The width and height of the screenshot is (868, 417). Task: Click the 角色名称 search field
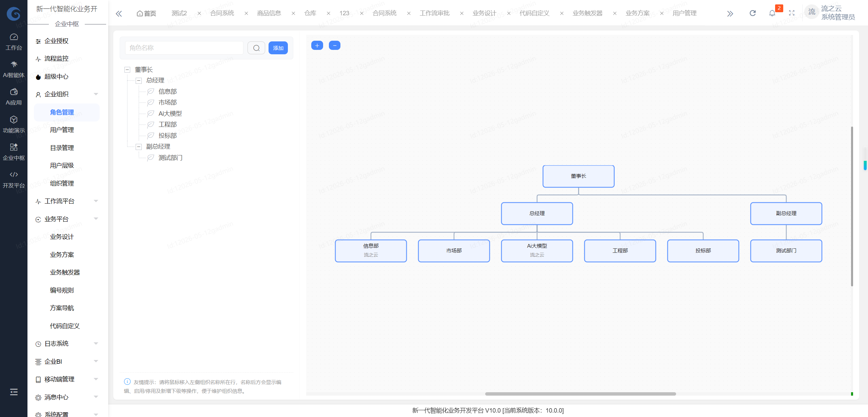[184, 48]
